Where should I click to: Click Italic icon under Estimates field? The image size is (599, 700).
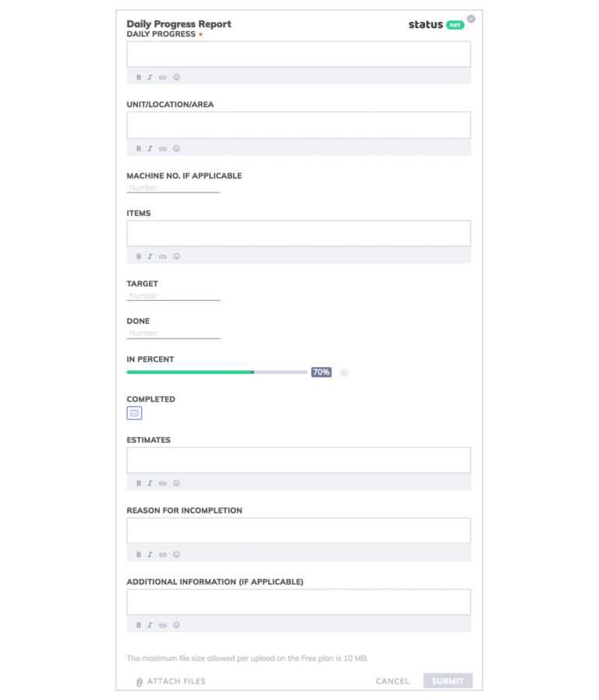pyautogui.click(x=150, y=483)
